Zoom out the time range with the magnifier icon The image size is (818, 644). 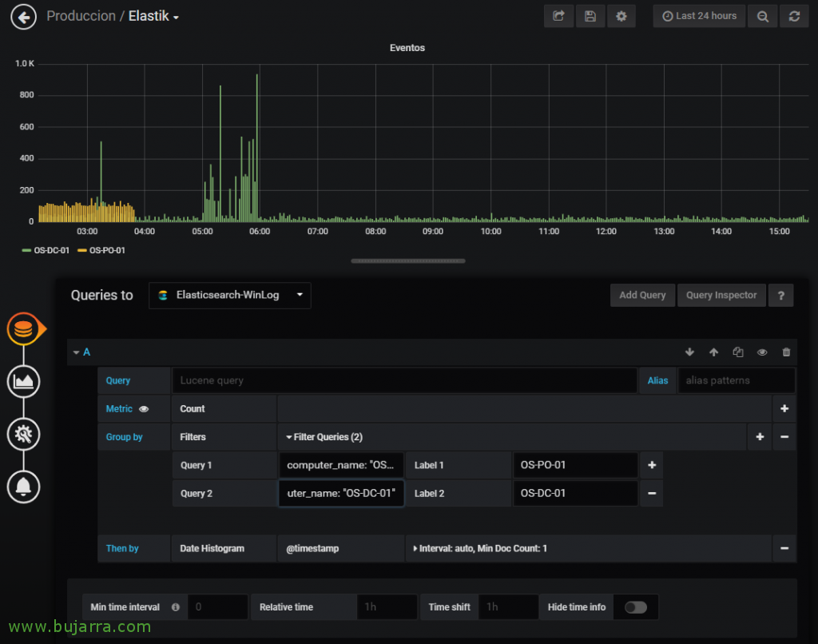point(762,16)
